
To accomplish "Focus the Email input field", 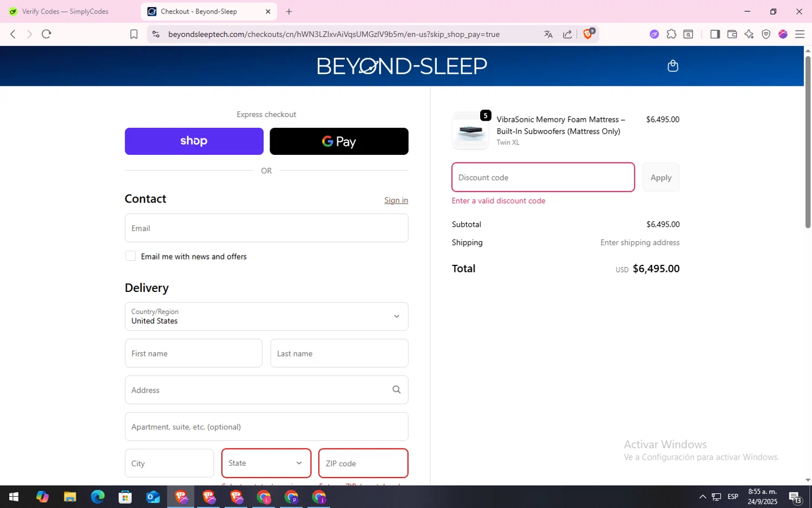I will [266, 228].
